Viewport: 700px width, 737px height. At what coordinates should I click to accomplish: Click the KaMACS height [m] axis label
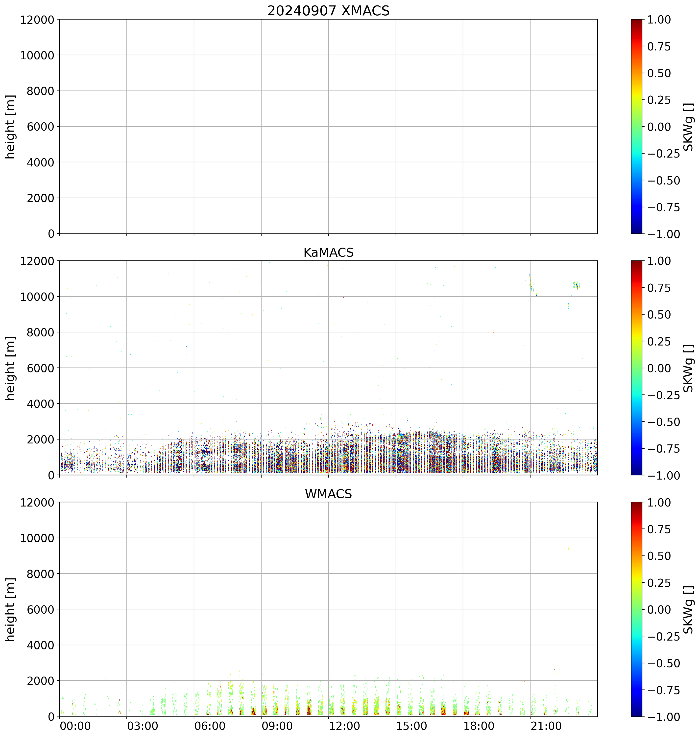[10, 368]
